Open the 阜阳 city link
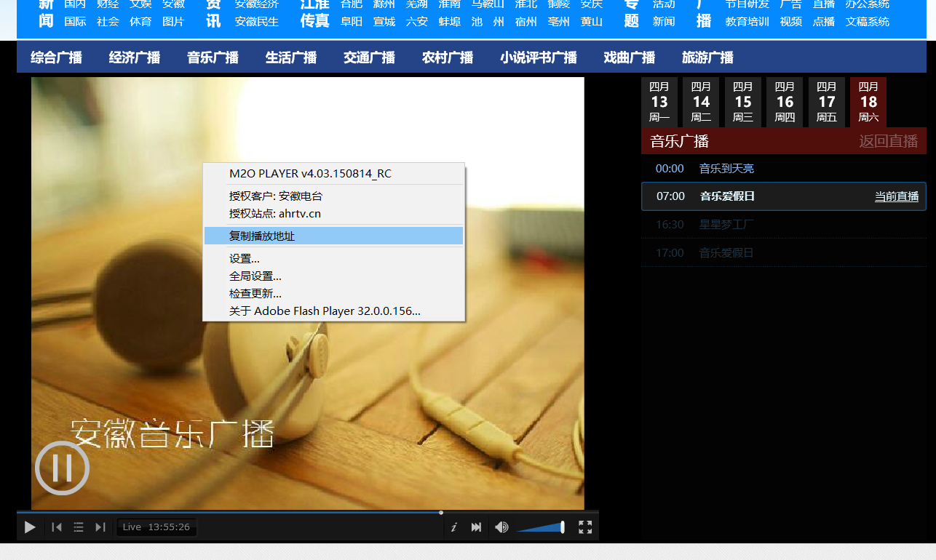936x560 pixels. (x=352, y=22)
